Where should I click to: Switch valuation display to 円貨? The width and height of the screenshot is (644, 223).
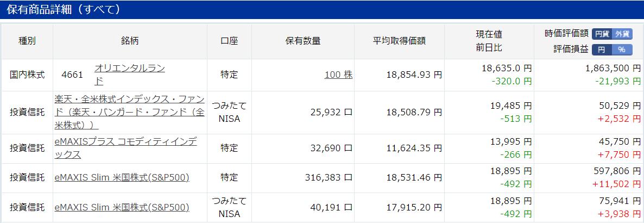tap(602, 34)
